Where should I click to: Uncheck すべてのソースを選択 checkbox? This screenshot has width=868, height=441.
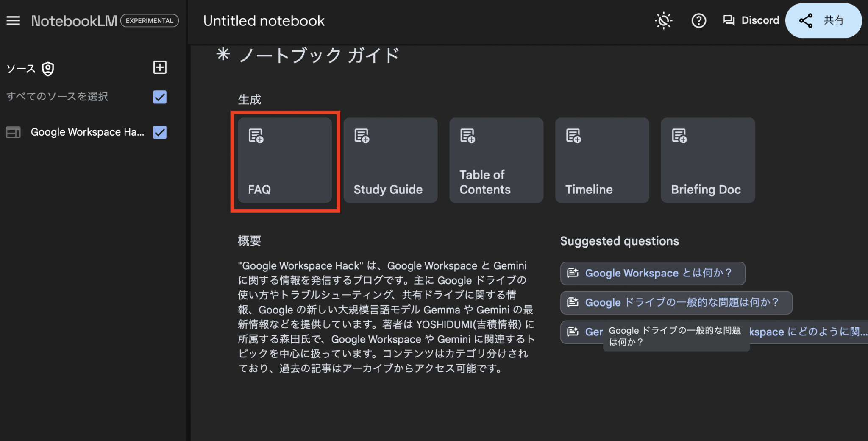(159, 97)
